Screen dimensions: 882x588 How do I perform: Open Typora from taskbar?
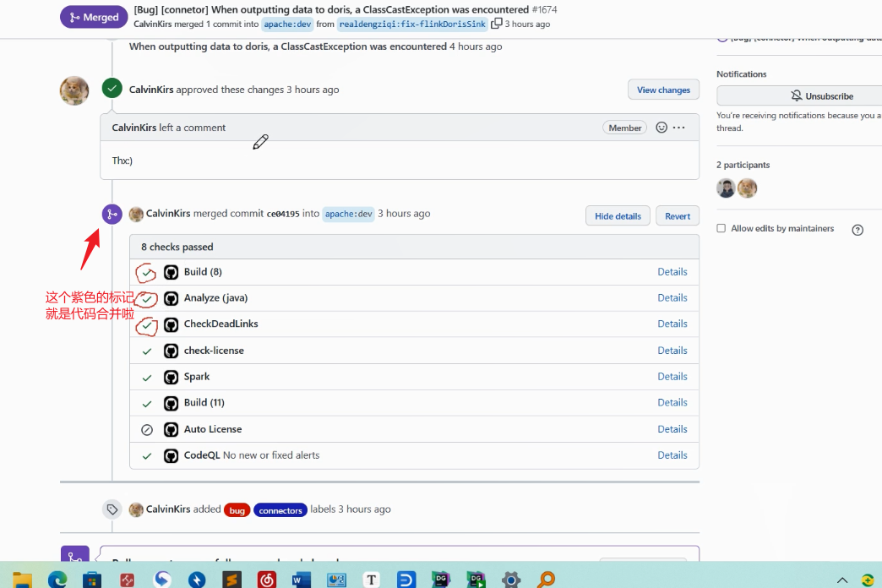click(371, 580)
